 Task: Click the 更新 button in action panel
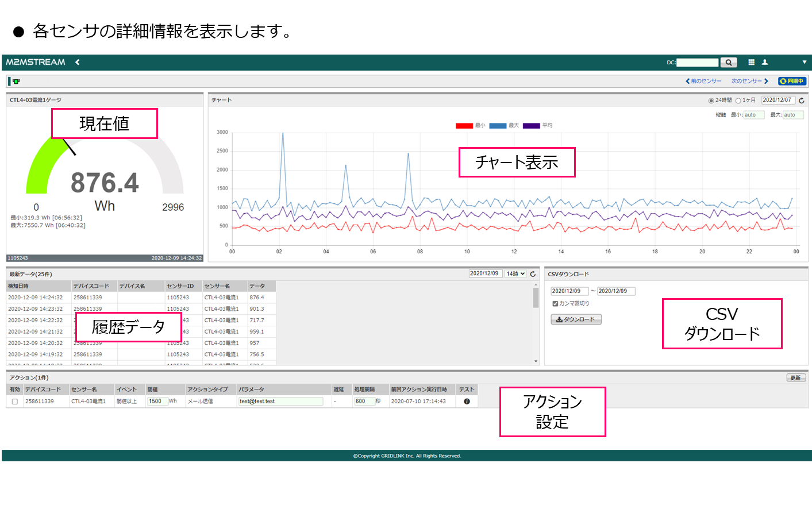click(x=796, y=378)
